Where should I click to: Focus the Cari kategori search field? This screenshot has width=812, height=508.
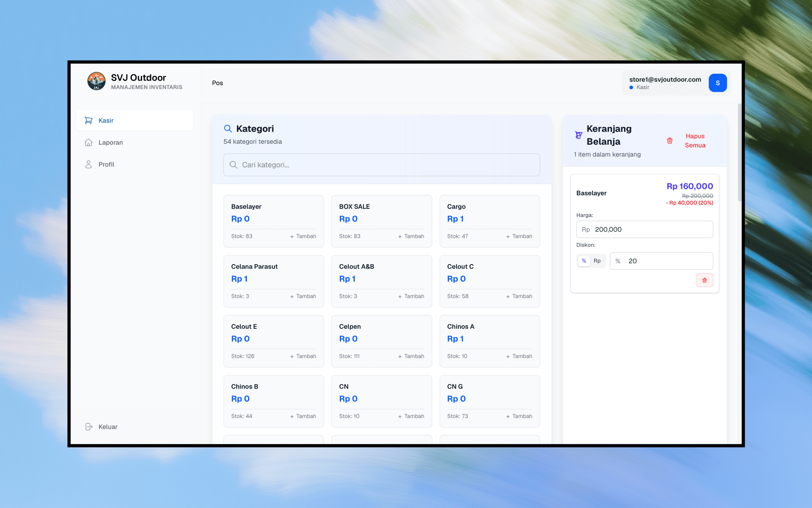[x=382, y=165]
